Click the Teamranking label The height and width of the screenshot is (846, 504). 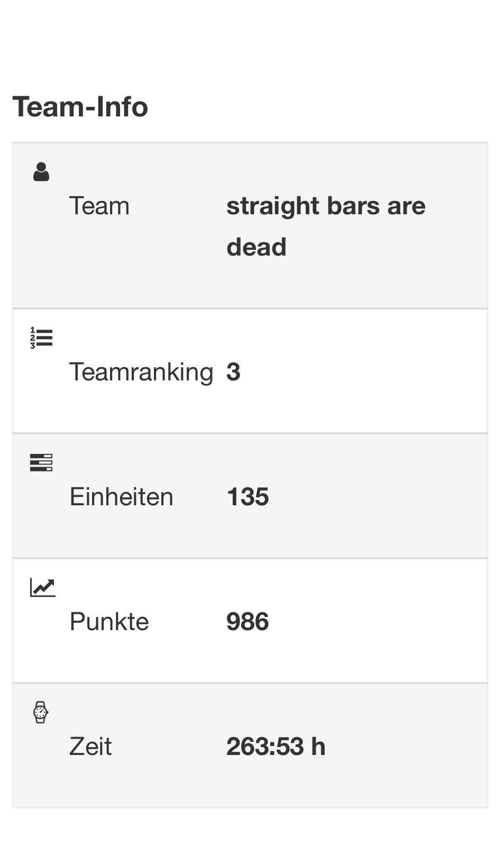click(141, 372)
